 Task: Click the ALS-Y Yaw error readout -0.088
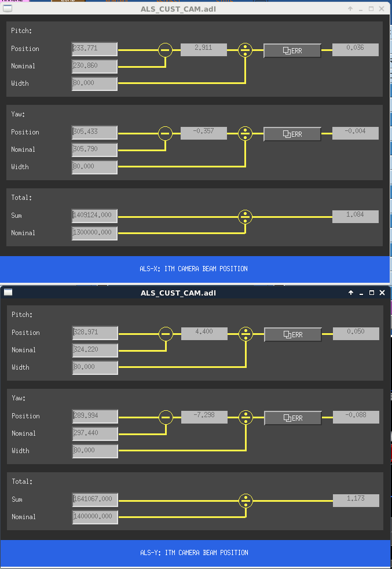tap(356, 417)
